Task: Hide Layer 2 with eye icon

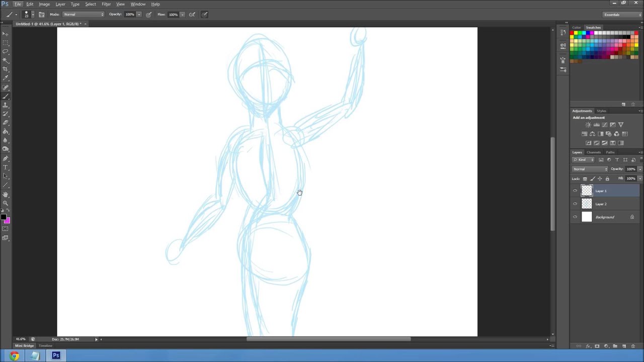Action: (575, 204)
